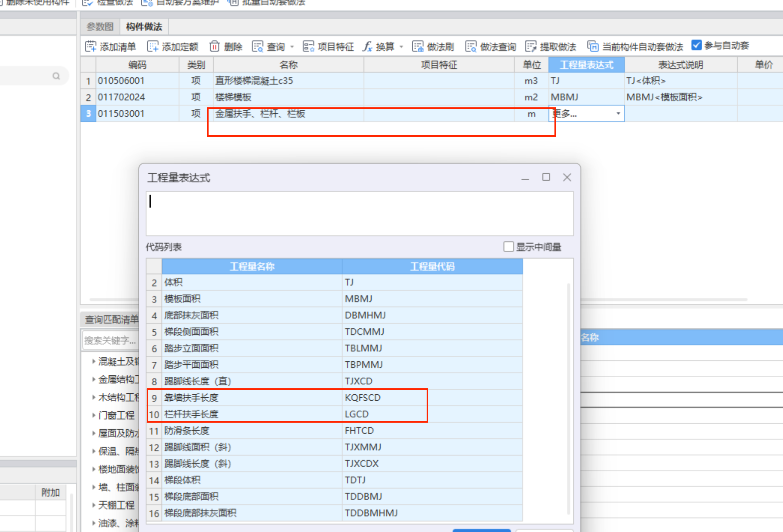Screen dimensions: 783x532
Task: Click the 提取做法 toolbar icon
Action: pos(530,46)
